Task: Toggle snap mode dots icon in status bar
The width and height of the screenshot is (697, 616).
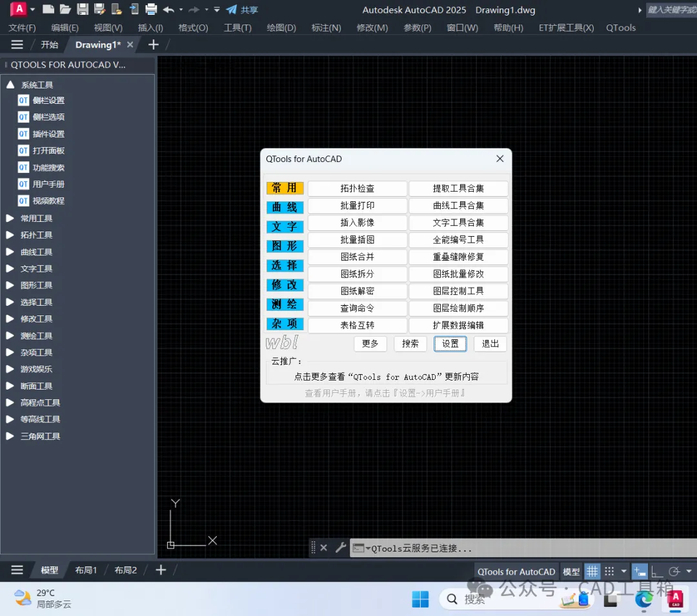Action: click(x=609, y=571)
